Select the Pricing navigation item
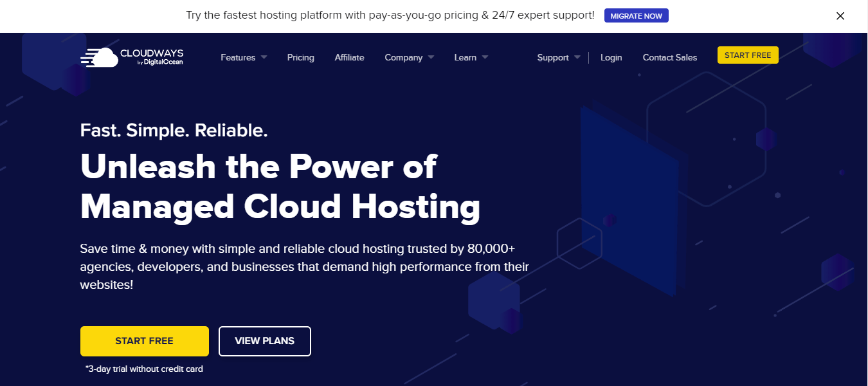868x386 pixels. point(300,57)
